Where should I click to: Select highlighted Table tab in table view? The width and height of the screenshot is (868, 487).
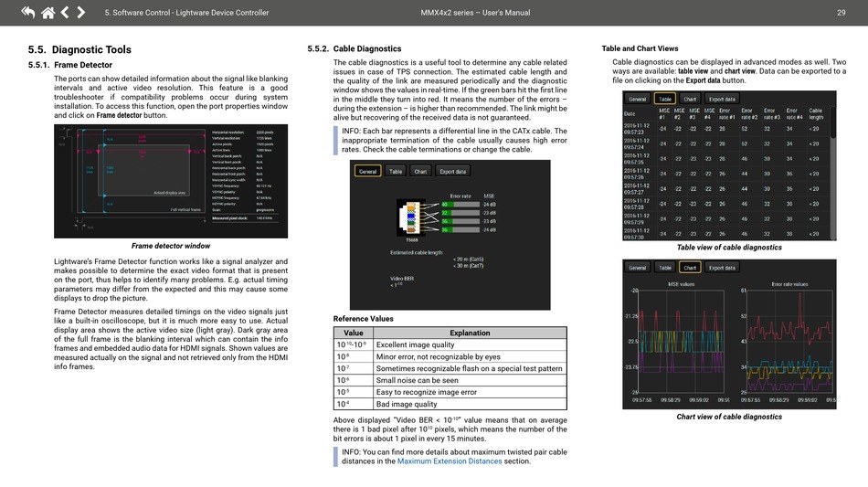665,99
